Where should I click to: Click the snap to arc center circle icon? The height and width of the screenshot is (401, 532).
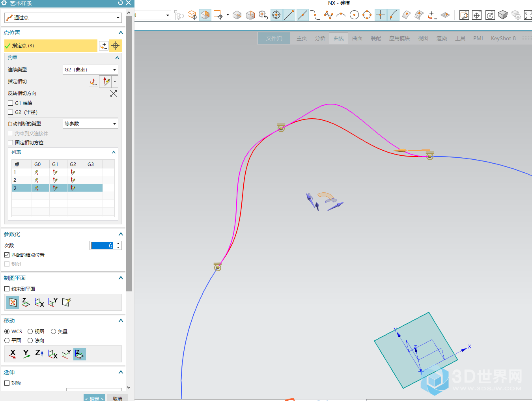(354, 15)
